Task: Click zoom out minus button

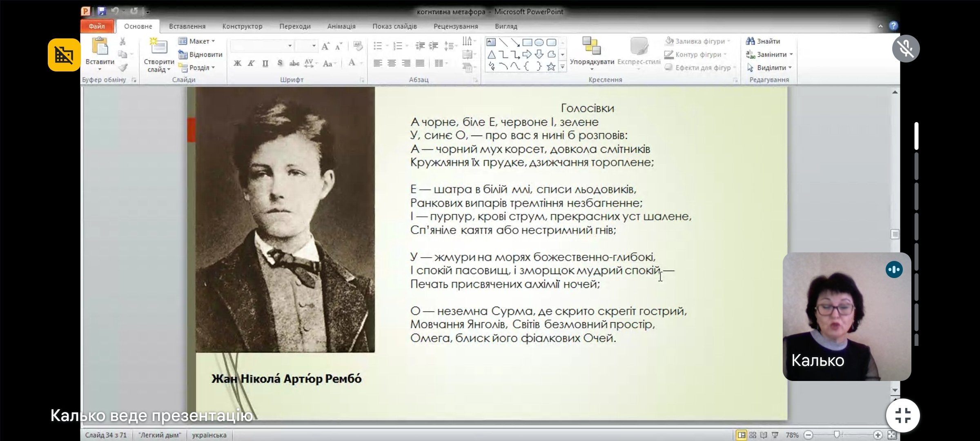Action: click(808, 435)
